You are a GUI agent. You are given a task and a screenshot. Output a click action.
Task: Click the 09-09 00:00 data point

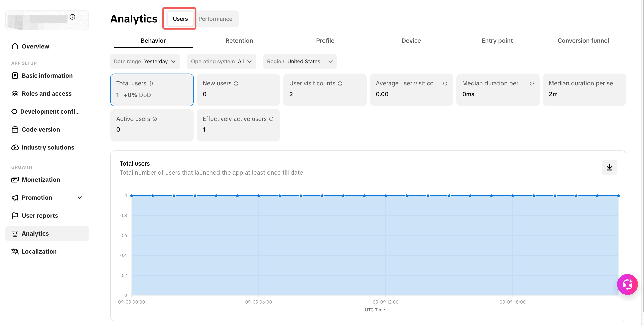point(132,196)
